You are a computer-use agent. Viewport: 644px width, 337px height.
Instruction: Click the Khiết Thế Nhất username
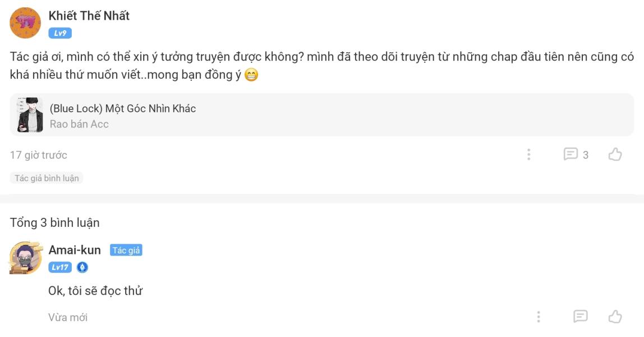click(89, 16)
